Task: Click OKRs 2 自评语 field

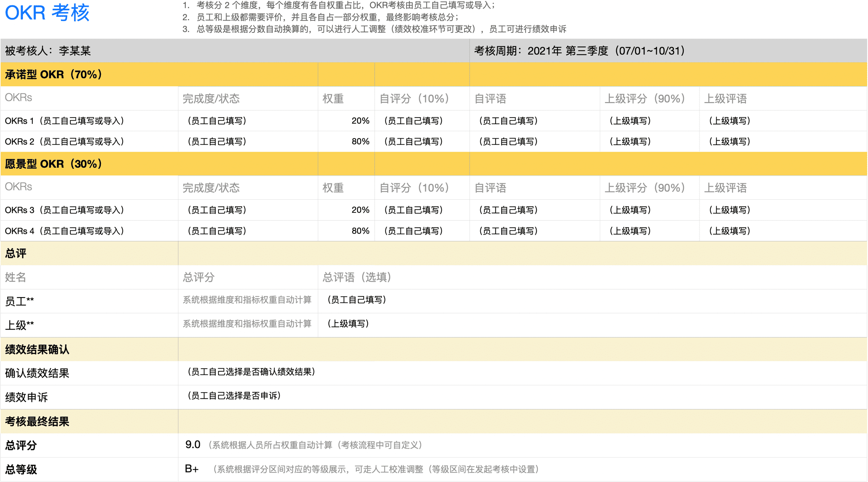Action: [535, 142]
